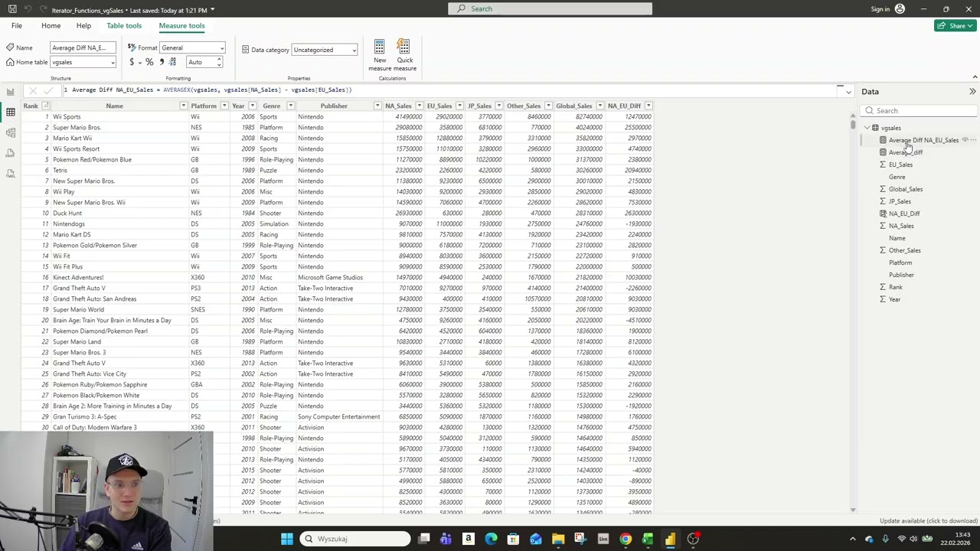980x551 pixels.
Task: Select the NA_EU_Diff column in Data pane
Action: pos(904,214)
